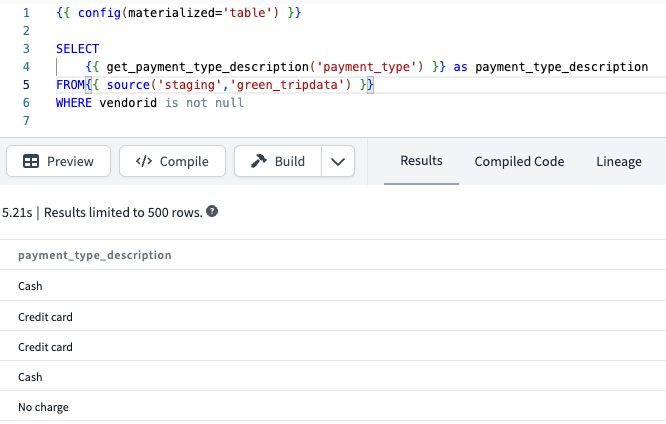Select the first Cash result row
Image resolution: width=666 pixels, height=424 pixels.
(333, 285)
